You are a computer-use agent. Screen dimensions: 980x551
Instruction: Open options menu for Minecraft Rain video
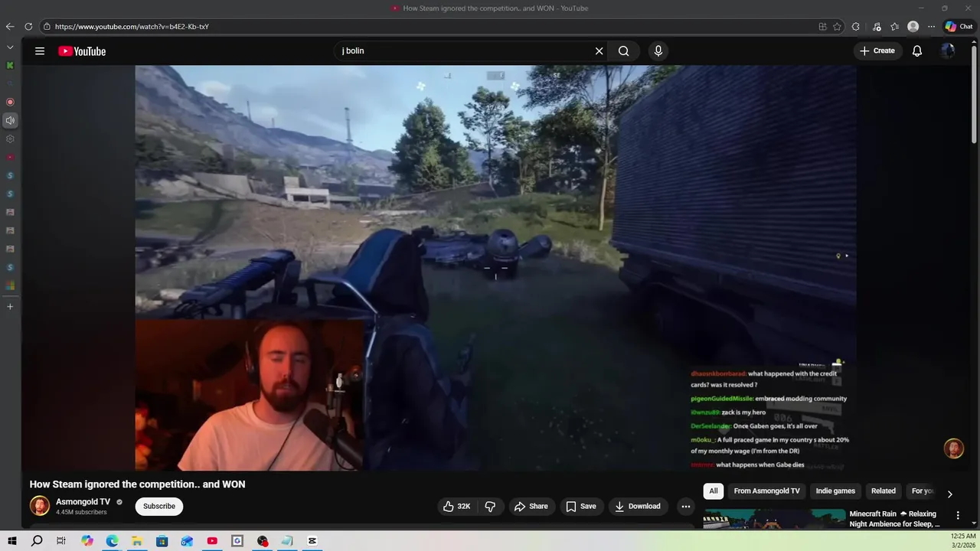(x=957, y=516)
